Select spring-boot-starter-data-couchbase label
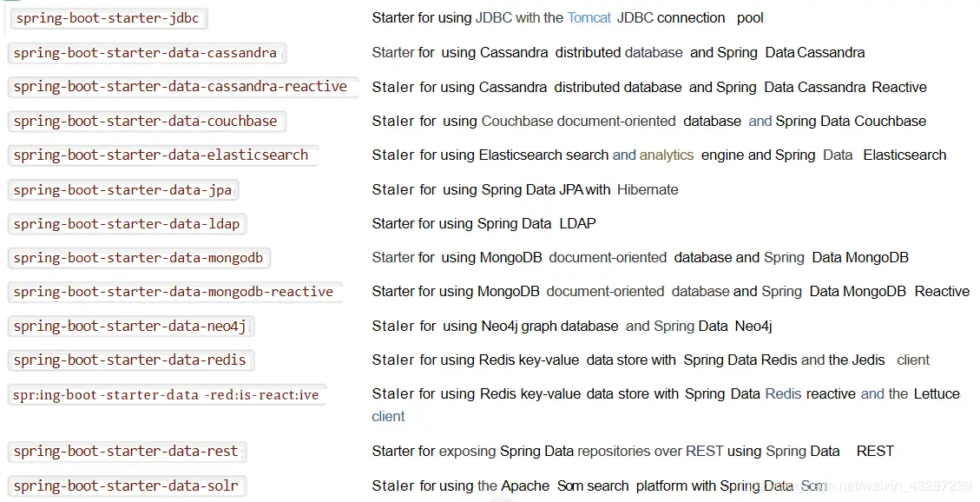 tap(146, 122)
